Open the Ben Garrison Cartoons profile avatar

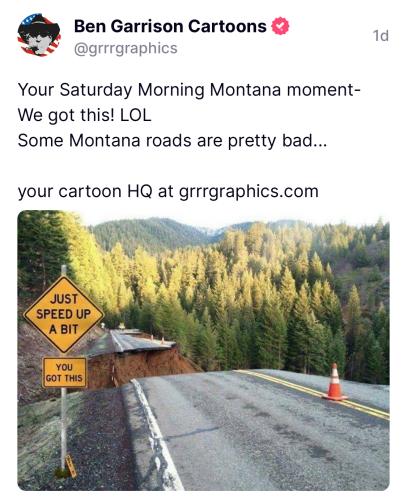39,35
